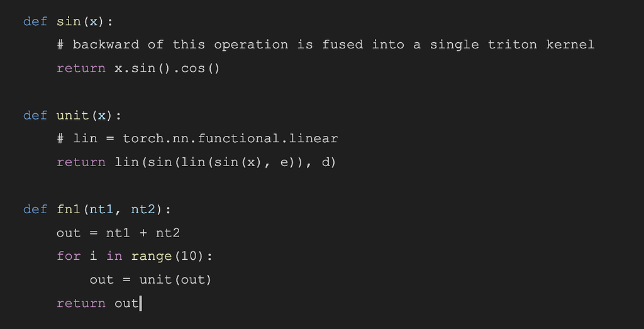Click the x.sin().cos() return expression
This screenshot has width=644, height=329.
[x=167, y=68]
